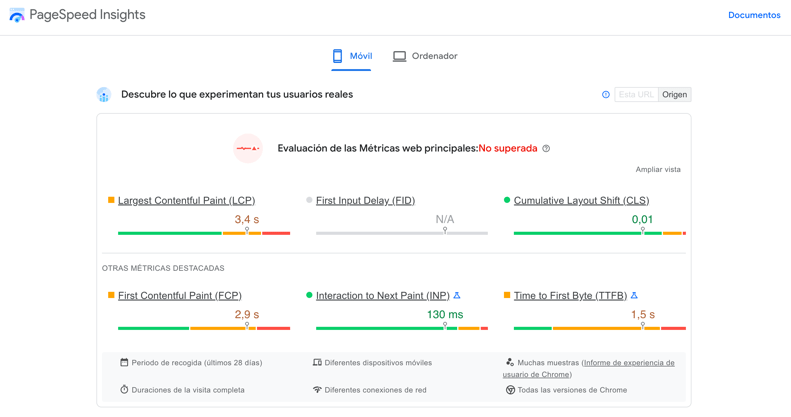The width and height of the screenshot is (791, 417).
Task: Click the OTRAS MÉTRICAS DESTACADAS heading
Action: point(163,268)
